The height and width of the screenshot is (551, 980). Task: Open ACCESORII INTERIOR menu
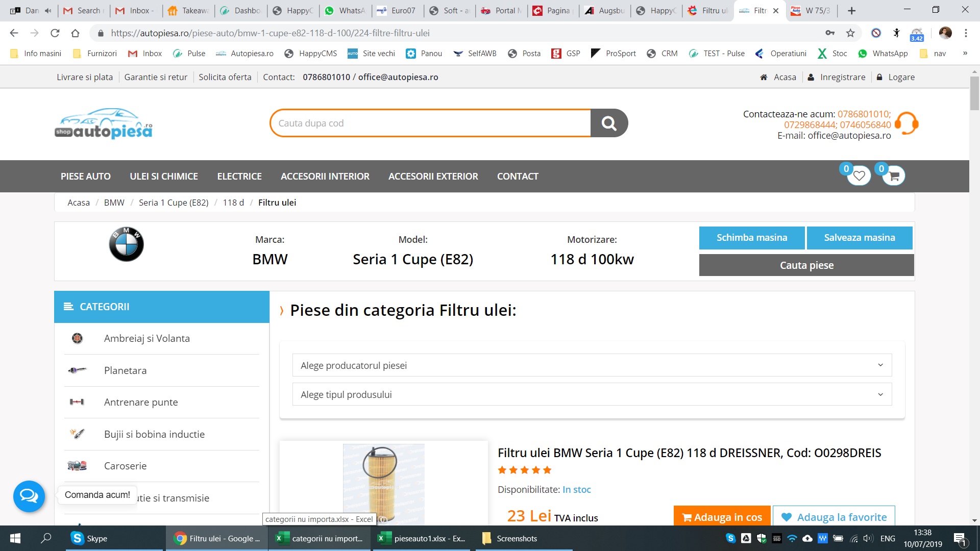(325, 176)
